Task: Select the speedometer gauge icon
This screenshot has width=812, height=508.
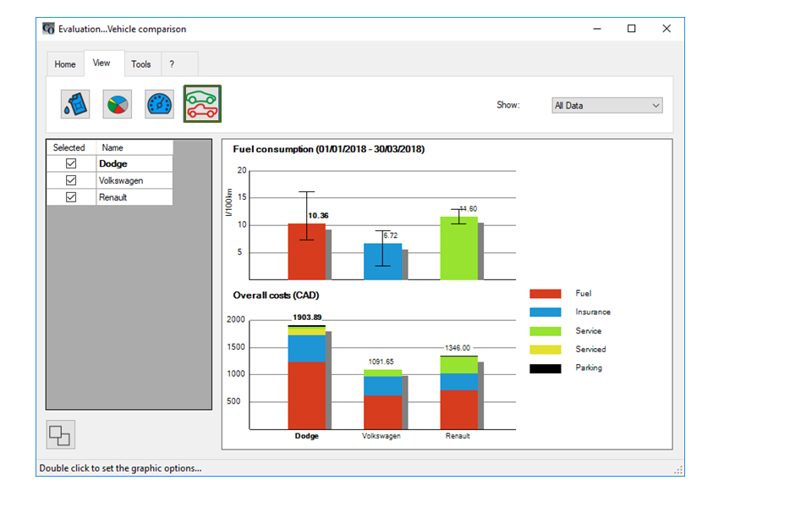Action: tap(159, 104)
